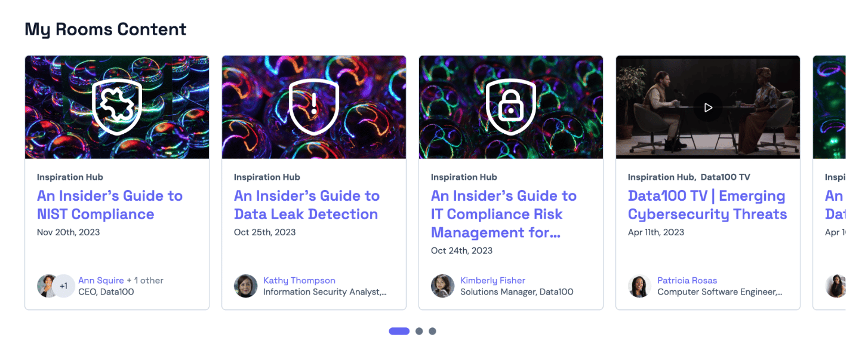868x362 pixels.
Task: Select the Patricia Rosas author link
Action: point(687,280)
